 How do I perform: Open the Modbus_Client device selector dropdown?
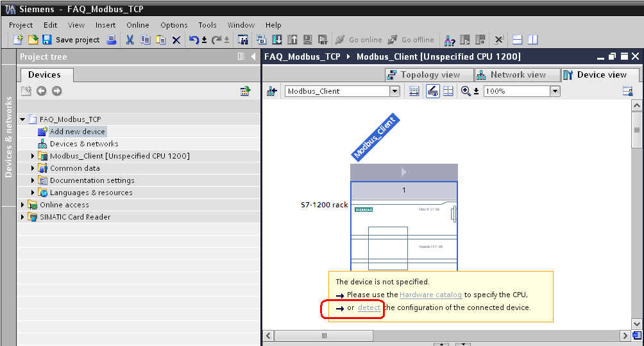[394, 91]
